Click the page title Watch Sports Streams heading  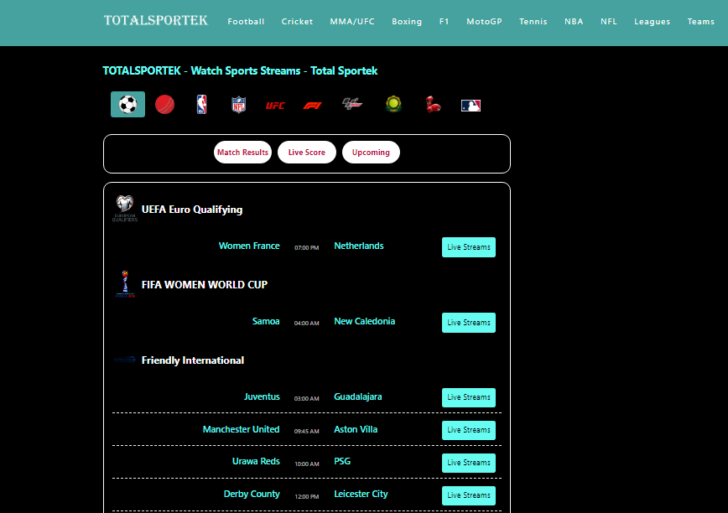point(240,71)
